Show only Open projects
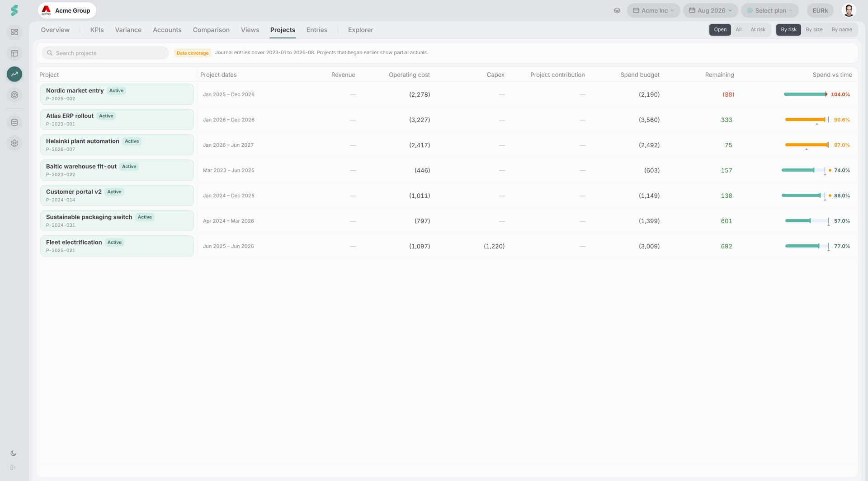The image size is (868, 481). pos(720,30)
